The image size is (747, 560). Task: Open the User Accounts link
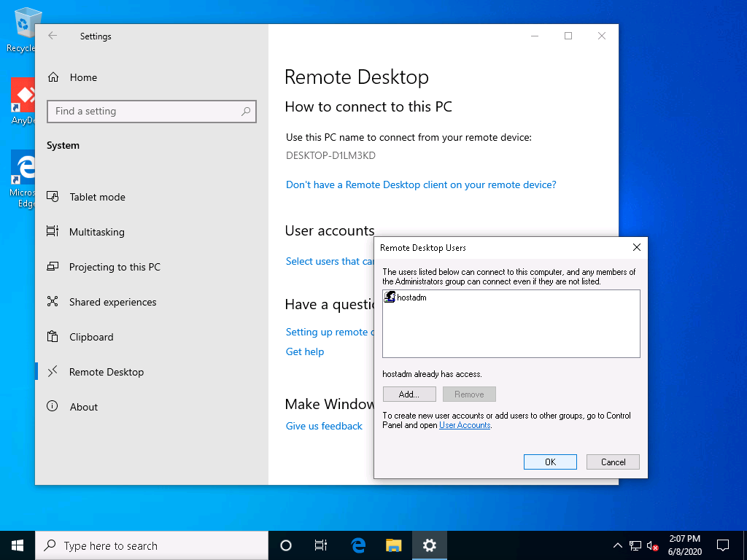465,425
